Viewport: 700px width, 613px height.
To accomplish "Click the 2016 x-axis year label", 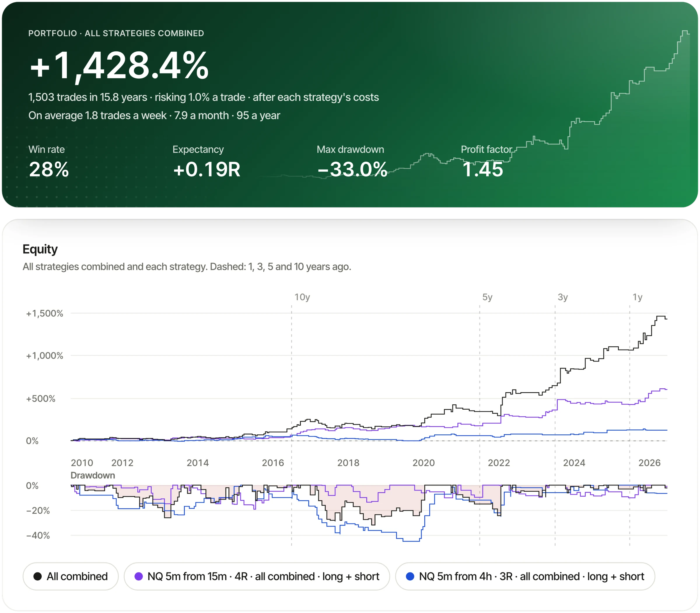I will [273, 463].
